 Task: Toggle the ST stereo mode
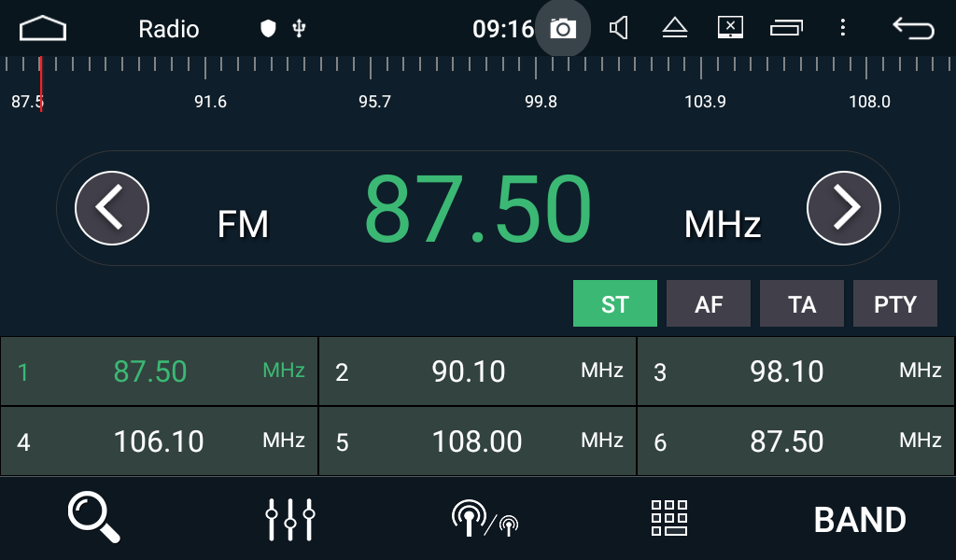point(614,304)
